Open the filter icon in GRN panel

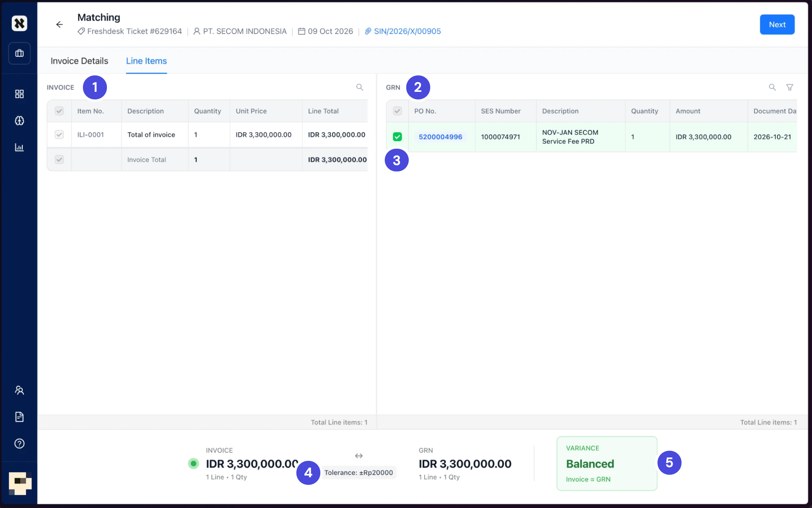click(x=790, y=87)
